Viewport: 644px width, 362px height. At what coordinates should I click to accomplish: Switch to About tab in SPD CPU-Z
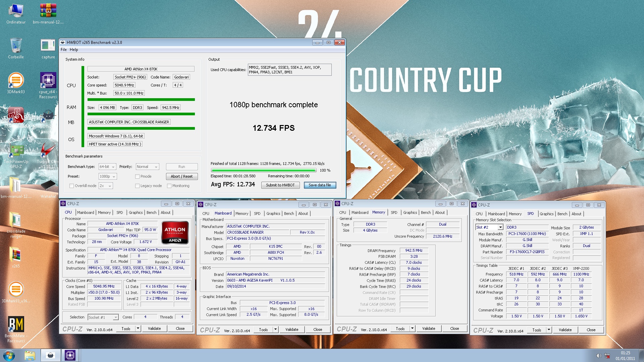[x=577, y=214]
